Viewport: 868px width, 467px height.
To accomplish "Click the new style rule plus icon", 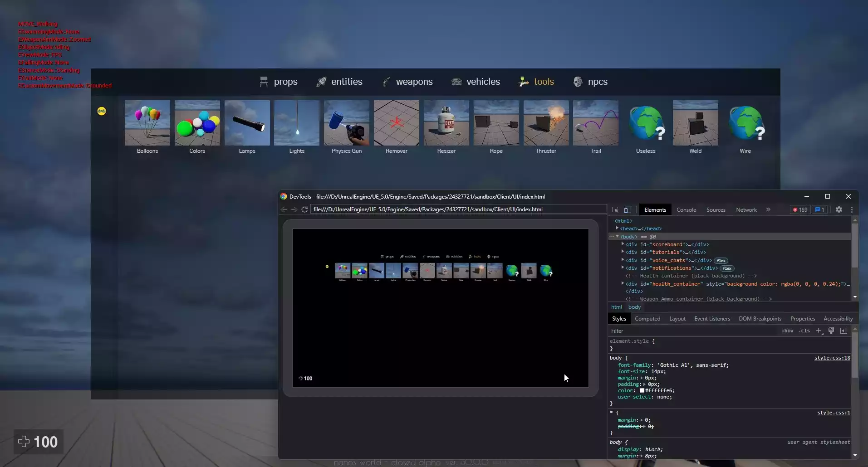I will tap(819, 331).
